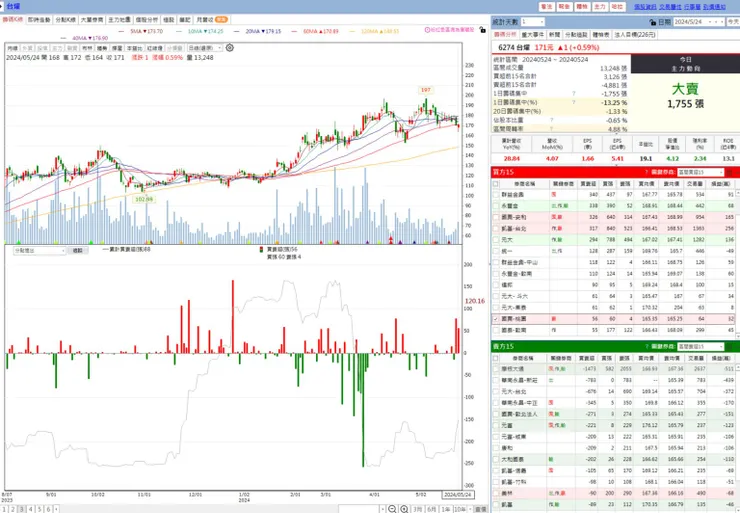Click the 6274 台燿 stock title
The height and width of the screenshot is (513, 740).
(x=514, y=48)
